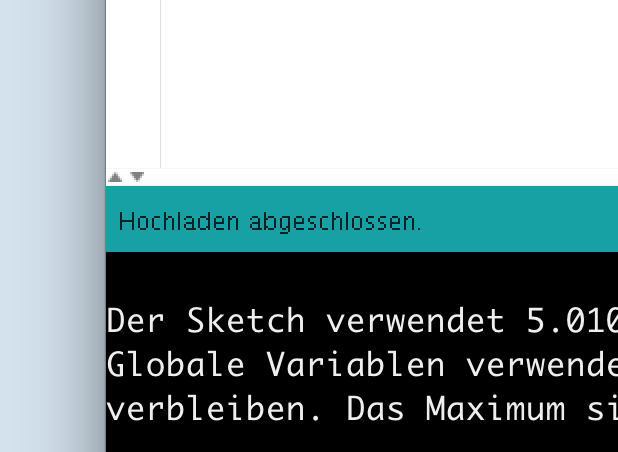Click the console line starting 'verbleiben. Das Maximum'
The image size is (618, 452).
click(x=362, y=409)
